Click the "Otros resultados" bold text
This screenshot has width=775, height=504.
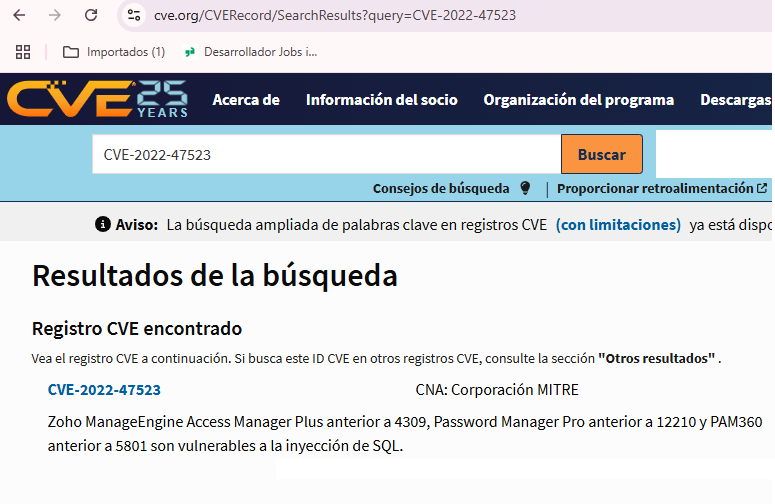657,358
